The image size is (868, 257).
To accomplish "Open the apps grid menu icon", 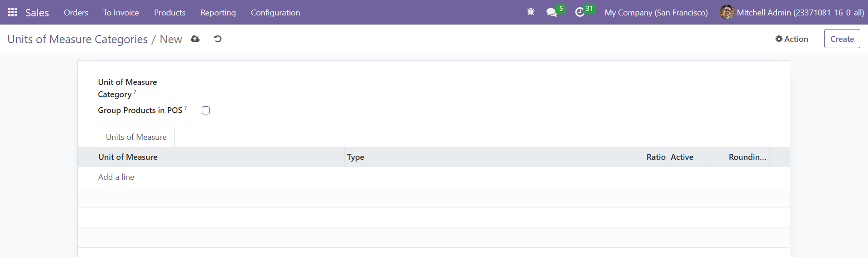I will (13, 12).
